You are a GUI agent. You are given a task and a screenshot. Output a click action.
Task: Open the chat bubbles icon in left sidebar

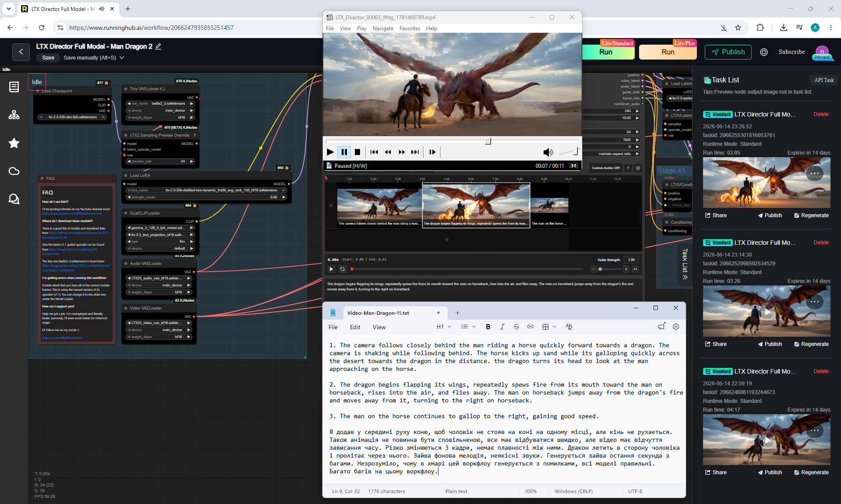pyautogui.click(x=14, y=199)
